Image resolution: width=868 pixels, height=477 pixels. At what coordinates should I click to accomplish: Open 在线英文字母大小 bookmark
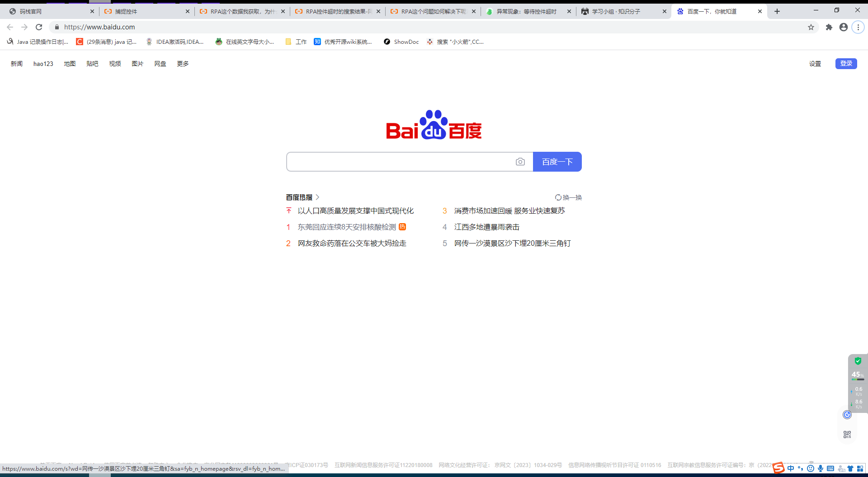[245, 42]
